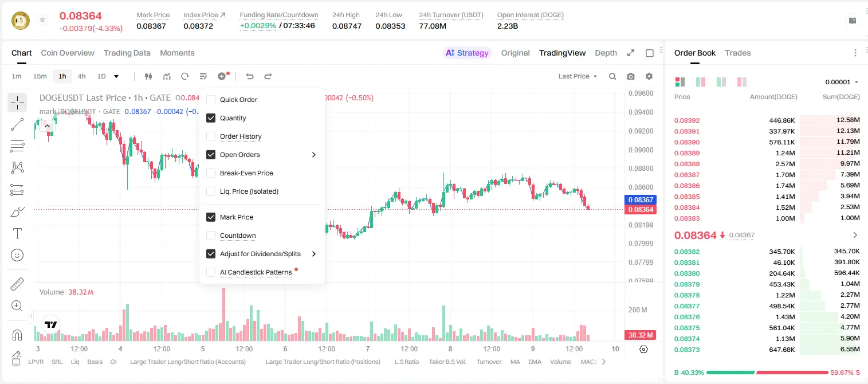The image size is (868, 384).
Task: Take a chart snapshot with camera icon
Action: 631,76
